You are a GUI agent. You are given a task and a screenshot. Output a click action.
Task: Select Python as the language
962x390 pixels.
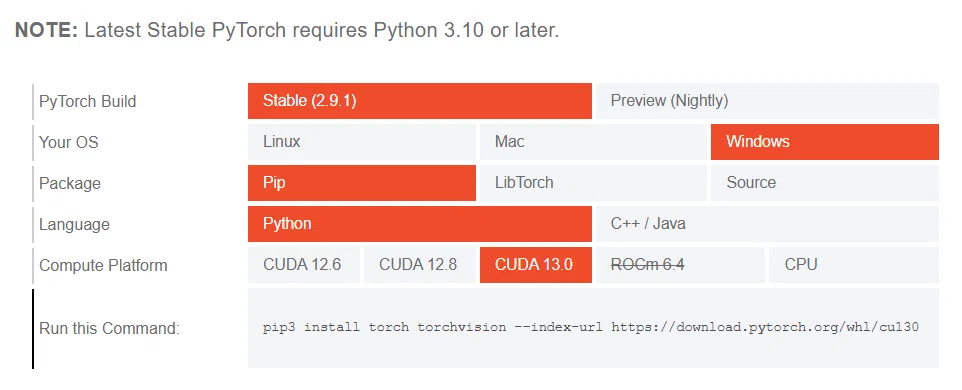coord(420,224)
